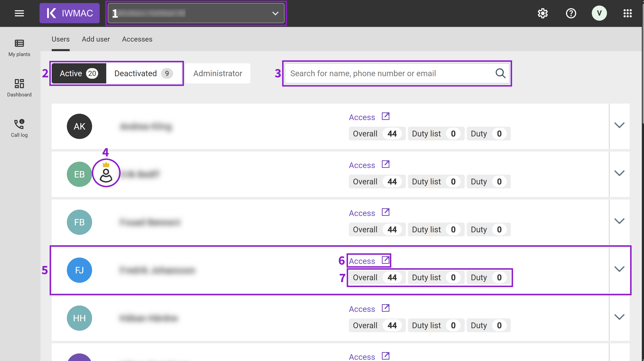Open Dashboard from the sidebar

(19, 88)
